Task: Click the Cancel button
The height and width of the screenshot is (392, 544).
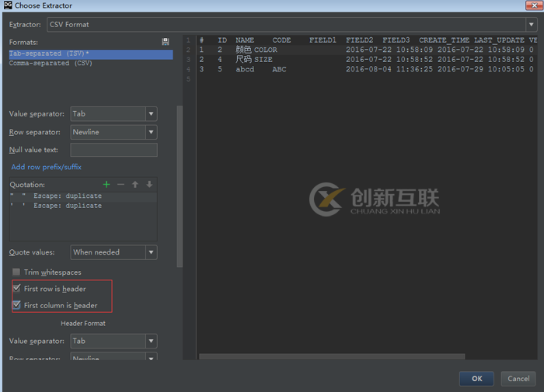Action: point(518,379)
